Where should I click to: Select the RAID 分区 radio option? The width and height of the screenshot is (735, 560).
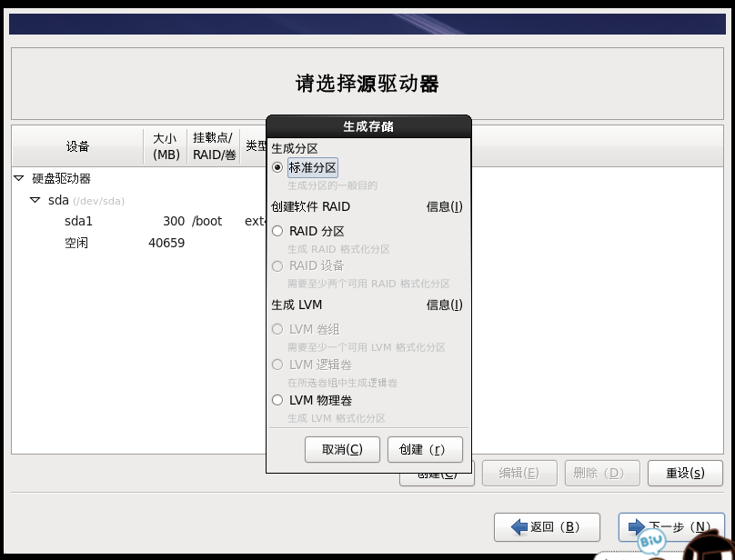[x=277, y=231]
